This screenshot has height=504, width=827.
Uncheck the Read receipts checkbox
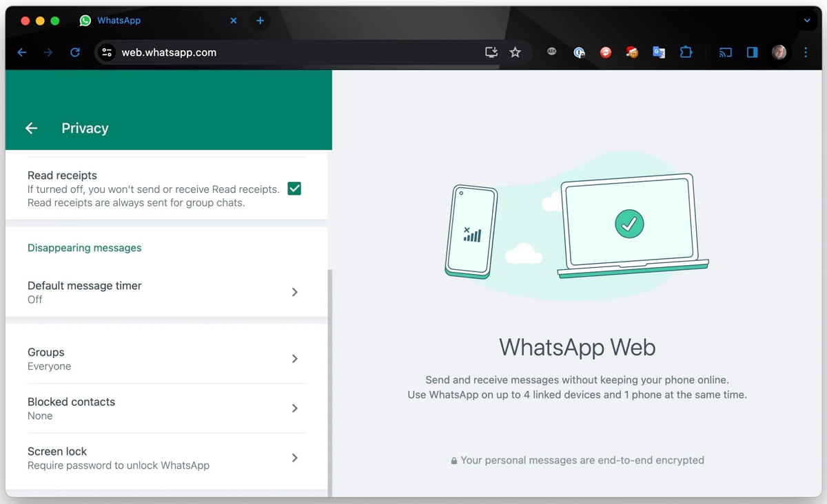click(294, 189)
